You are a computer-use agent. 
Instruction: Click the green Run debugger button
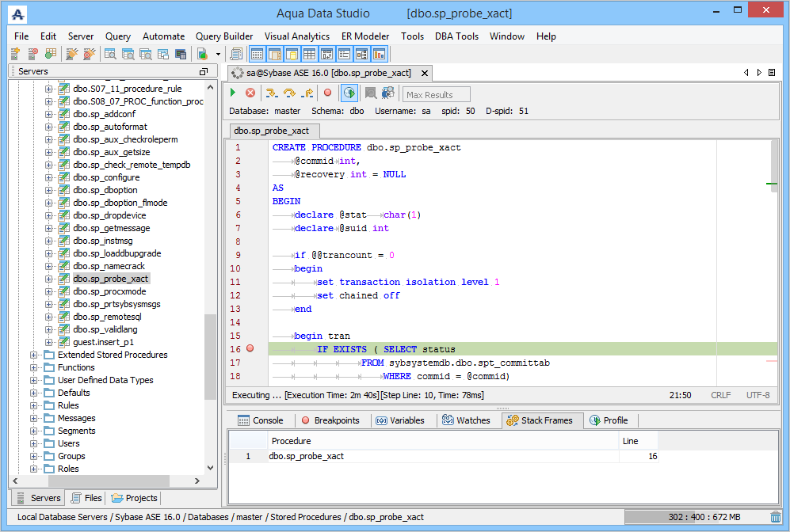pyautogui.click(x=234, y=93)
